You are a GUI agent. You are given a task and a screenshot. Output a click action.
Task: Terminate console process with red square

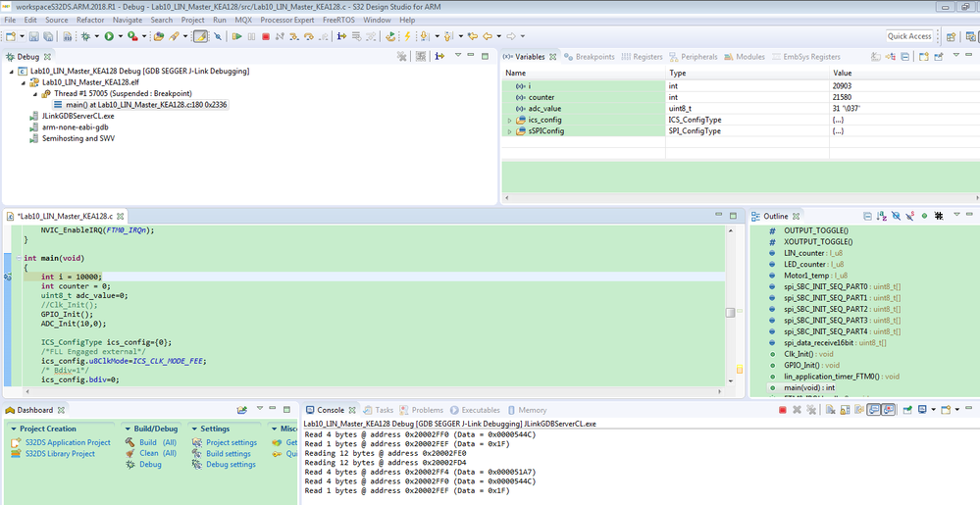click(782, 410)
